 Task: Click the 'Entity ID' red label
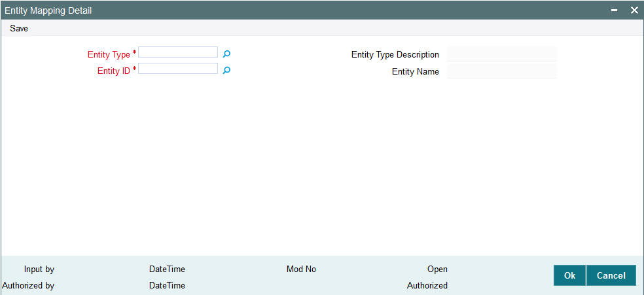pyautogui.click(x=114, y=71)
